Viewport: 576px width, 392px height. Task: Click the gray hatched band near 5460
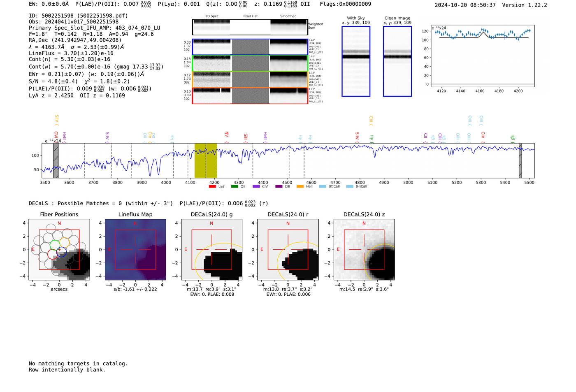(x=520, y=161)
